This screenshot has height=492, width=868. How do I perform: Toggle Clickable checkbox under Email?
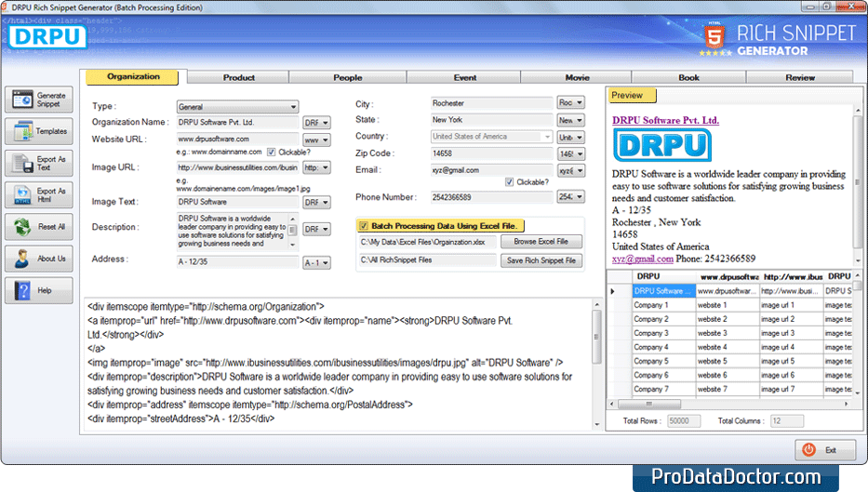pyautogui.click(x=509, y=181)
